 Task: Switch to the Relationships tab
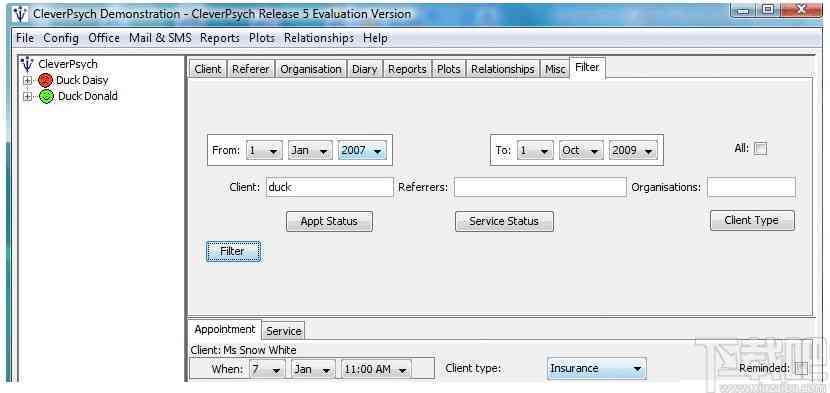click(503, 69)
